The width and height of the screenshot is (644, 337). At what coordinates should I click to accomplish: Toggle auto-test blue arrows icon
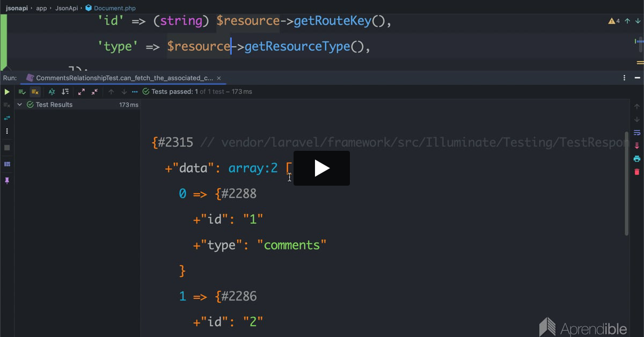point(7,118)
